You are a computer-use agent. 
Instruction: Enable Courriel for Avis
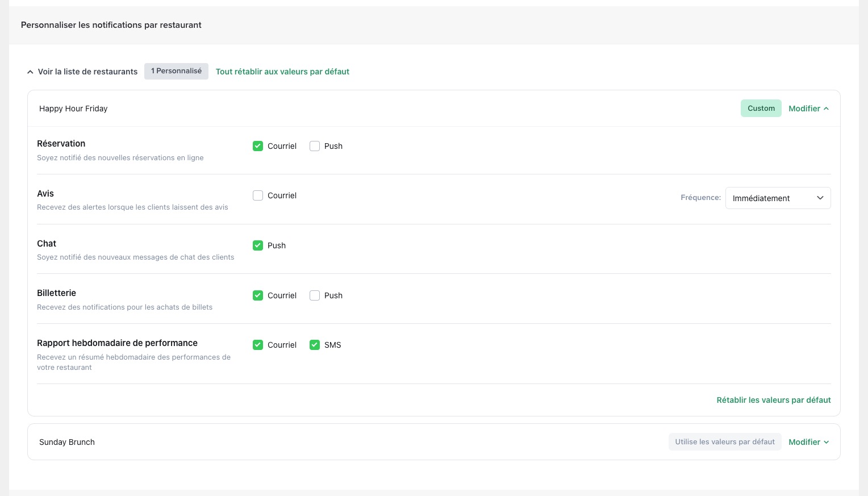point(258,195)
